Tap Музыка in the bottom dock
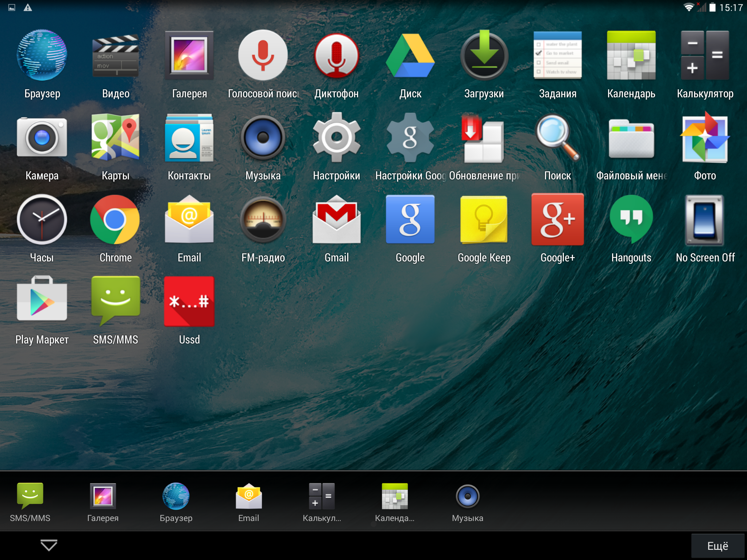 click(468, 502)
